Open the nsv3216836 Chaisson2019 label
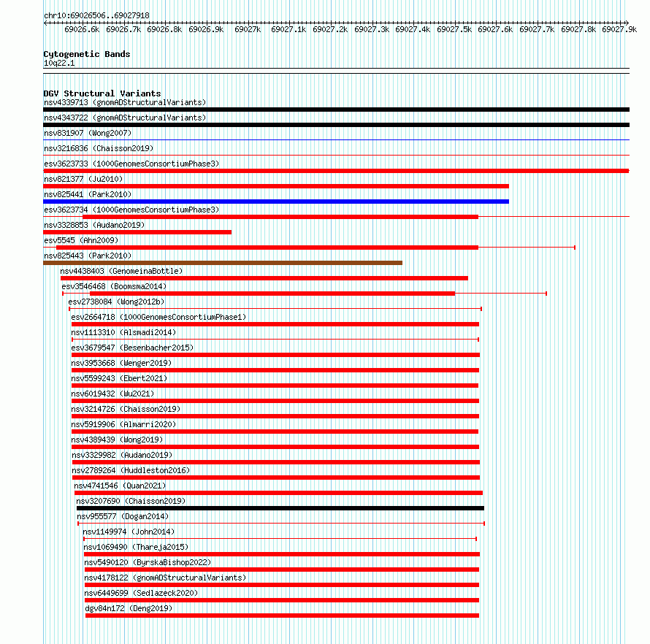This screenshot has width=650, height=644. (x=99, y=148)
